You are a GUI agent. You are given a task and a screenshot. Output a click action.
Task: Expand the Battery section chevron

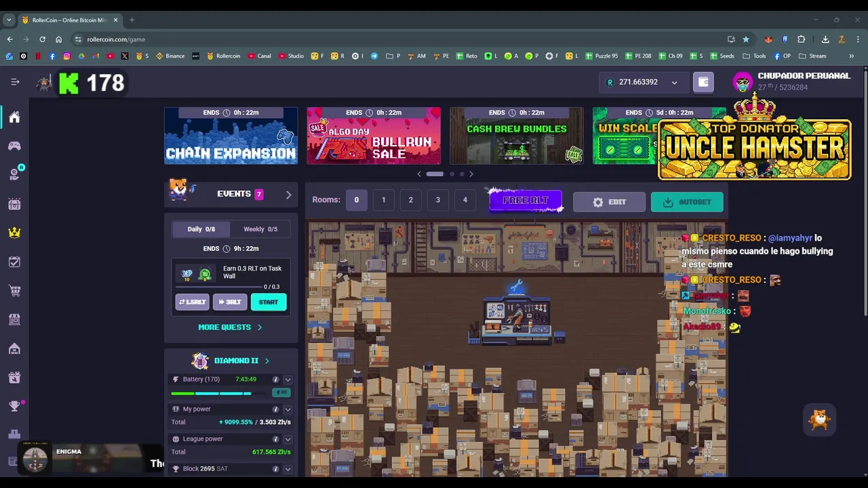288,380
